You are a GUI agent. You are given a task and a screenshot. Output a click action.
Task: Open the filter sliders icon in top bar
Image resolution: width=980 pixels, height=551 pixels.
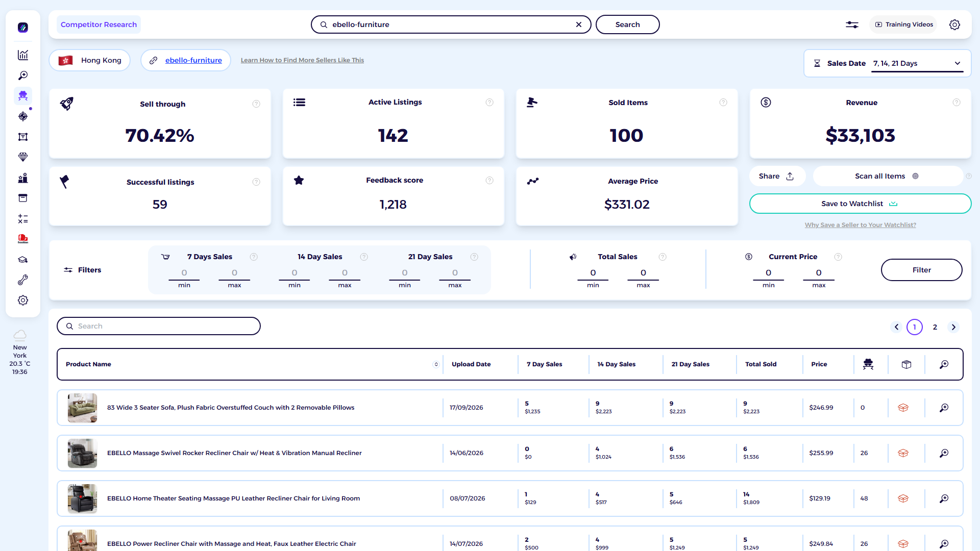(x=852, y=24)
